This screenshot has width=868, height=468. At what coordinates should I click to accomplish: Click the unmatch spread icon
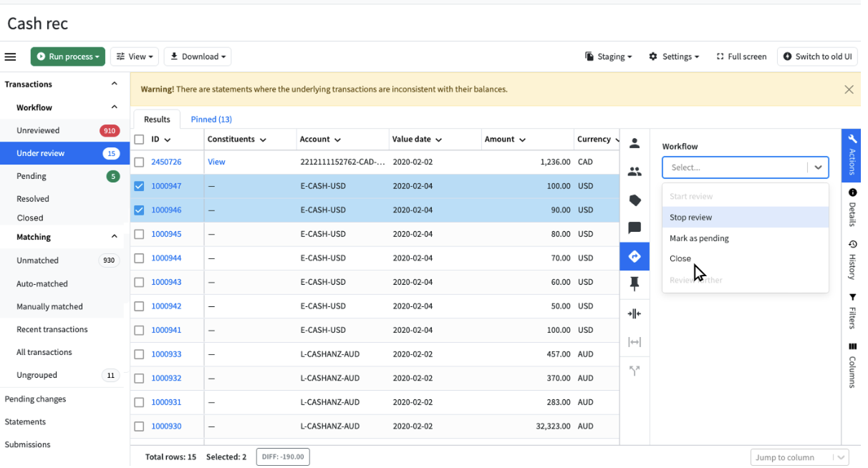coord(635,342)
